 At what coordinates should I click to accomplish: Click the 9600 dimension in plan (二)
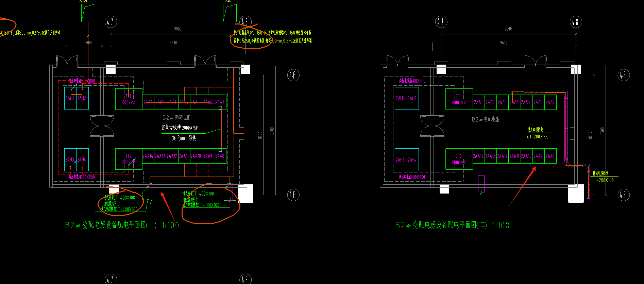(504, 43)
